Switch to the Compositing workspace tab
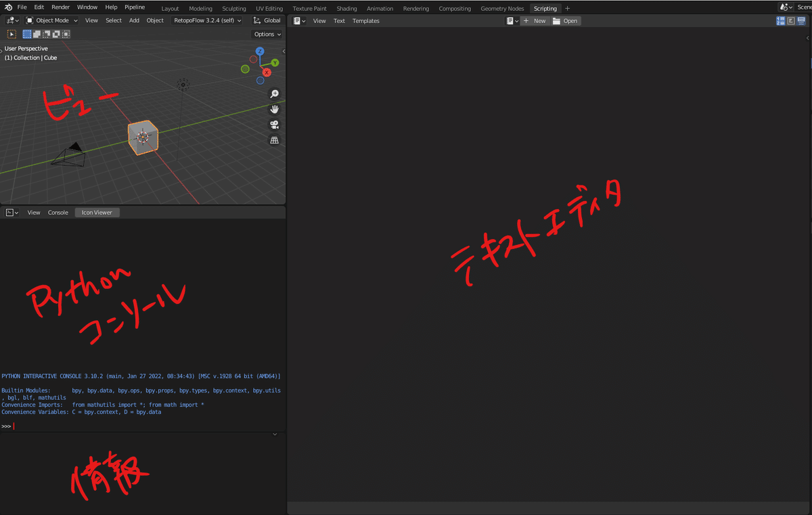 pyautogui.click(x=455, y=9)
